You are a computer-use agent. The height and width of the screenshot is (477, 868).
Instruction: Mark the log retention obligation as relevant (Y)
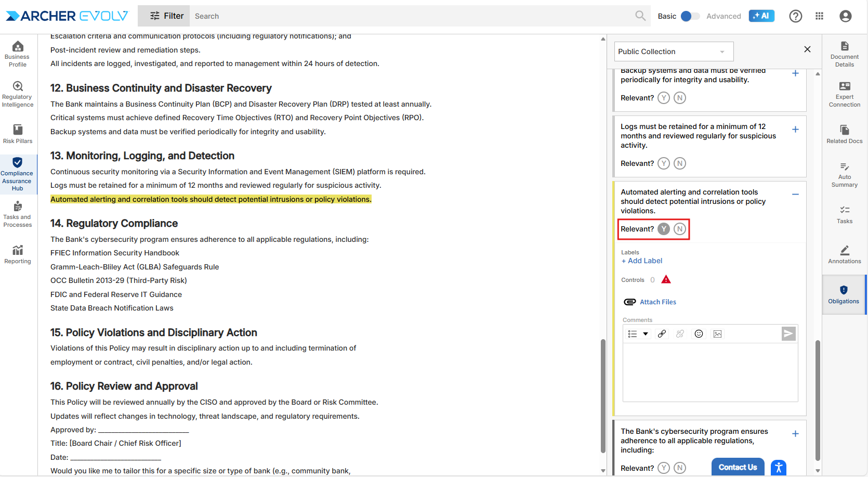coord(664,163)
